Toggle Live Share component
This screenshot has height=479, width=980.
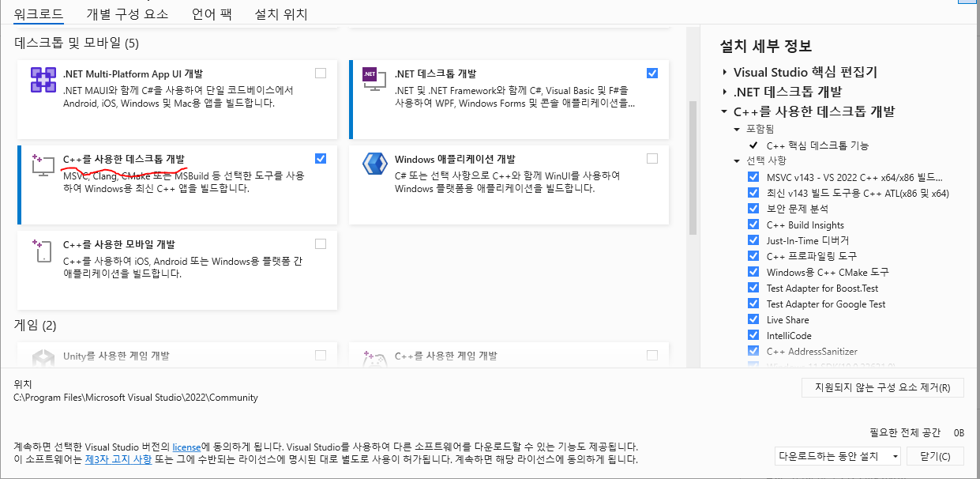pyautogui.click(x=753, y=319)
